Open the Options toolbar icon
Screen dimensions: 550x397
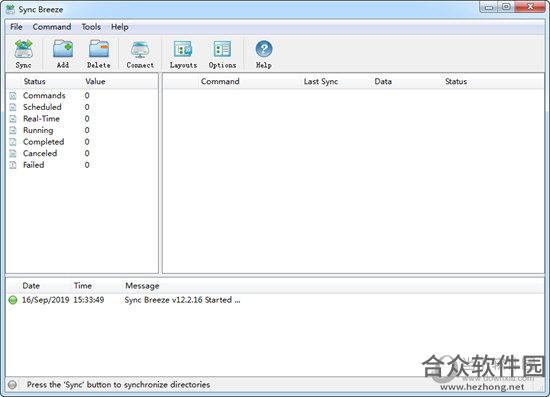[222, 49]
